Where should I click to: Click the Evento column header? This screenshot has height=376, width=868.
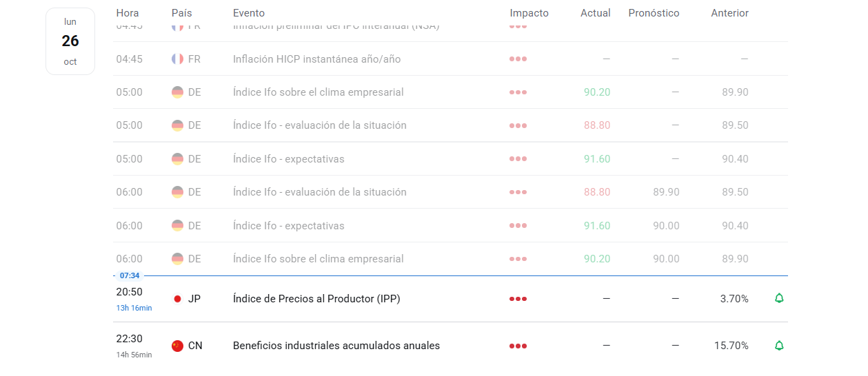[249, 13]
